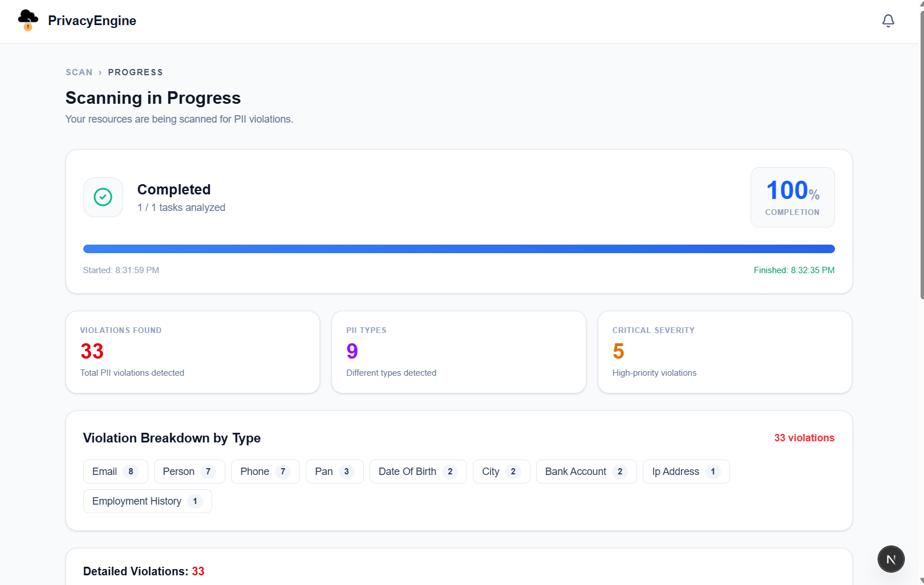Click the page vertical scrollbar

coord(922,154)
